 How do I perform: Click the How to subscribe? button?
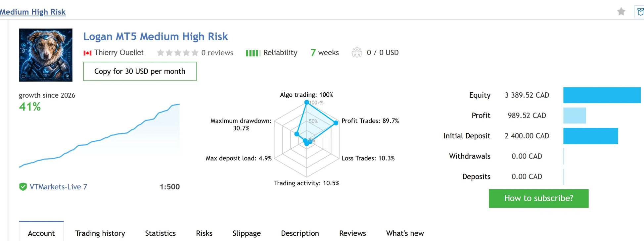[x=538, y=198]
